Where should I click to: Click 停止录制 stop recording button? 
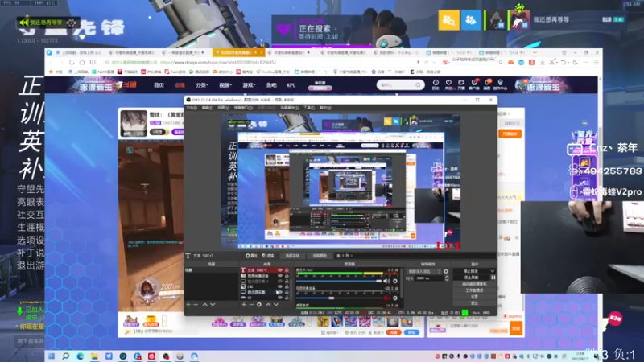tap(472, 278)
